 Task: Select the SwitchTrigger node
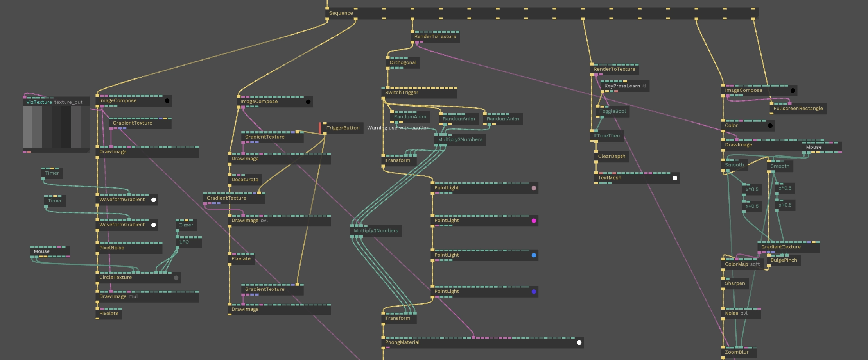tap(401, 93)
